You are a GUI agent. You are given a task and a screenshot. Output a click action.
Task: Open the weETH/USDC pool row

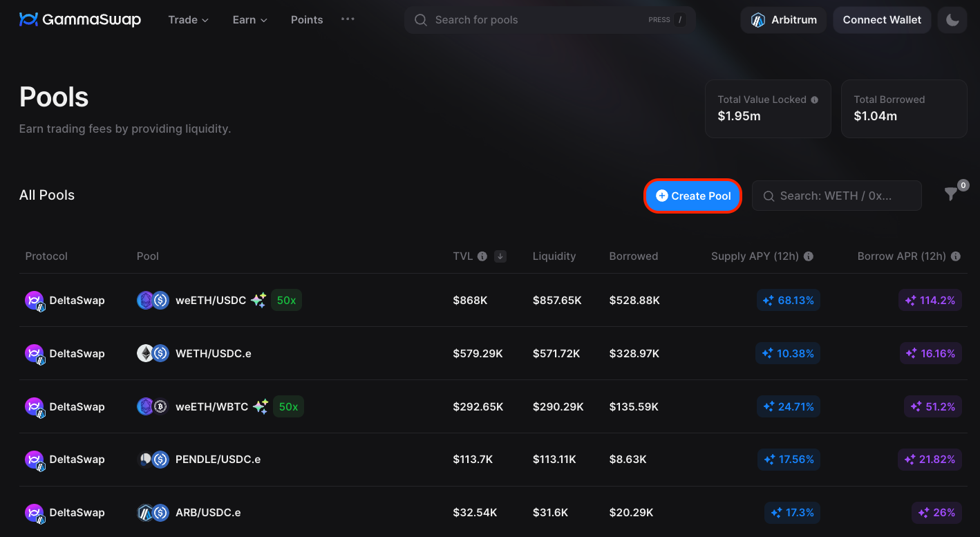pyautogui.click(x=211, y=301)
